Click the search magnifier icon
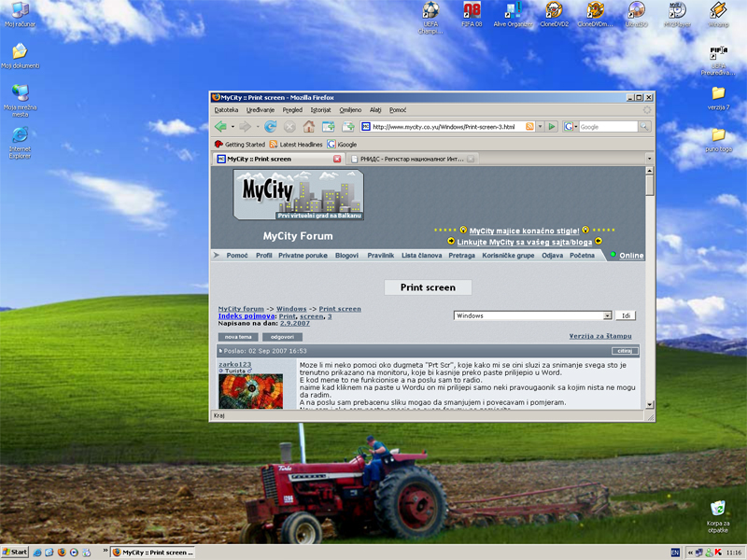Viewport: 747px width, 560px height. coord(644,127)
